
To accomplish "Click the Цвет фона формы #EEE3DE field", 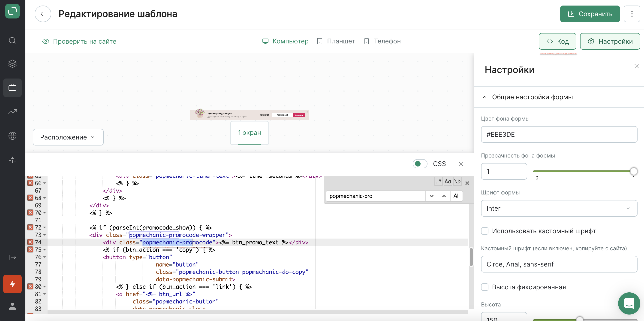I will click(x=559, y=134).
